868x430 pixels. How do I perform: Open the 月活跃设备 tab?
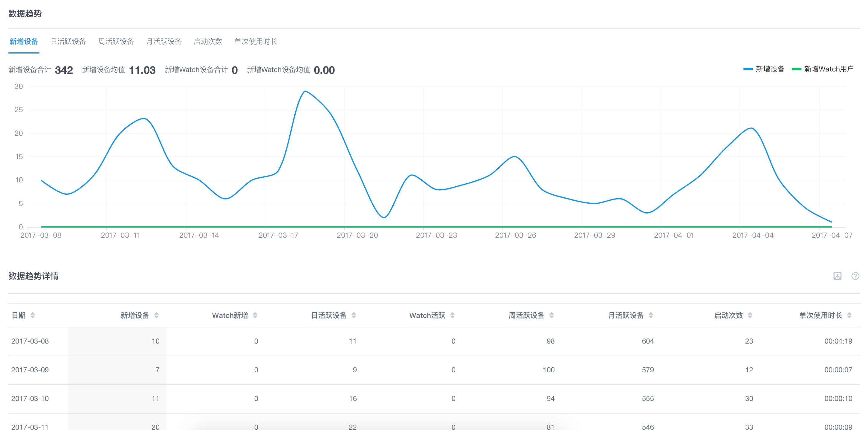click(x=164, y=42)
